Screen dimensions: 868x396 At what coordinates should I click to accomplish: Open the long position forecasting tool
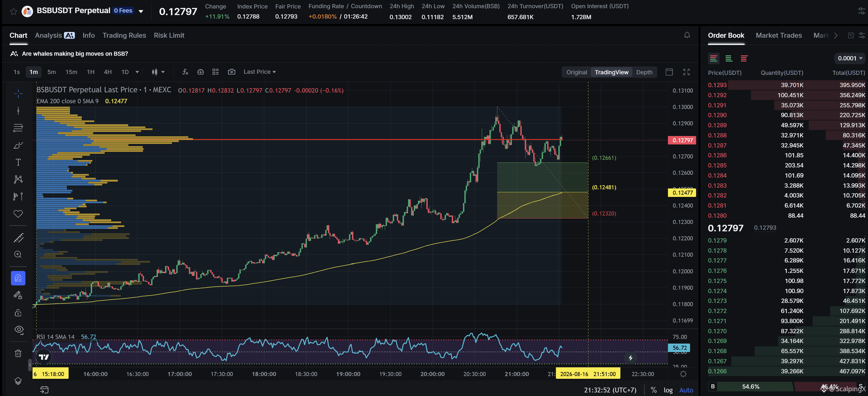(18, 196)
